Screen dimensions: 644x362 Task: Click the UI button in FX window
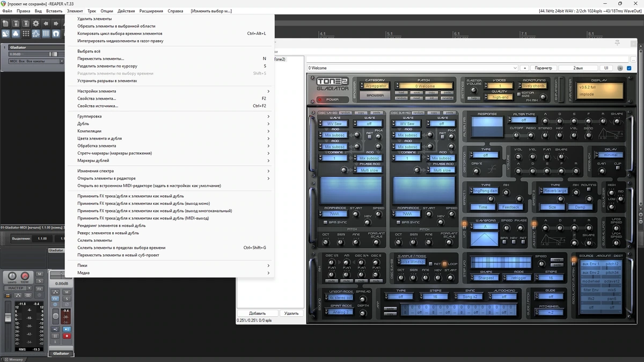pos(606,68)
